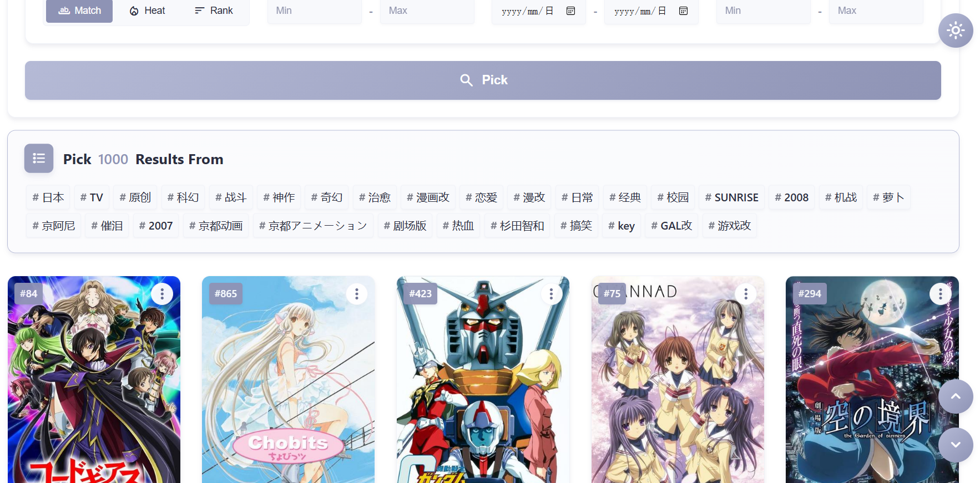Screen dimensions: 980x483
Task: Select the # 漫改 tag
Action: pos(529,197)
